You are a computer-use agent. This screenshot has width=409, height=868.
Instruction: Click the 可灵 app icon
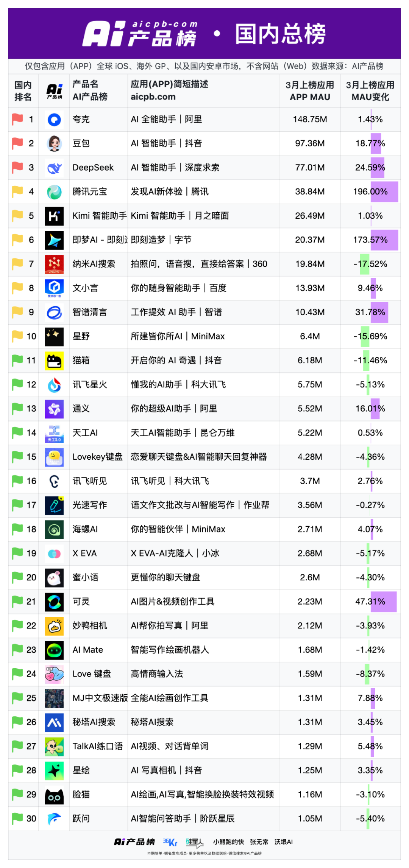54,602
